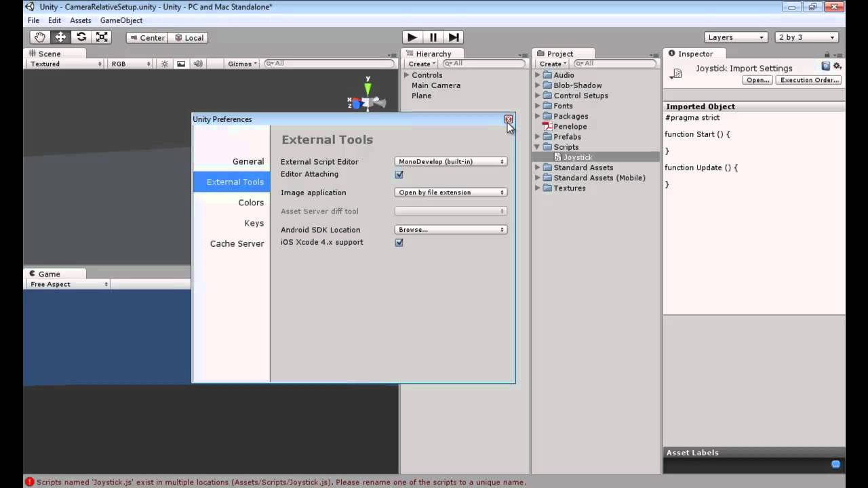Click the blue help book icon in Inspector
Screen dimensions: 868x488
tap(826, 66)
